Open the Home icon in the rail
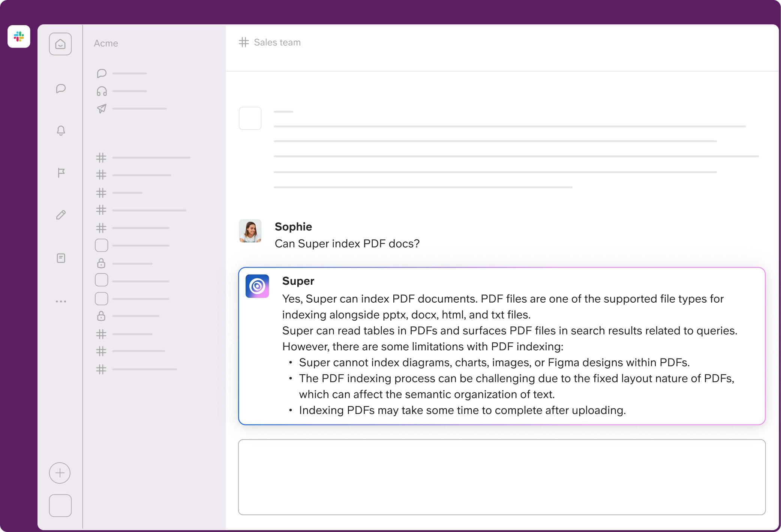Viewport: 781px width, 532px height. click(60, 44)
